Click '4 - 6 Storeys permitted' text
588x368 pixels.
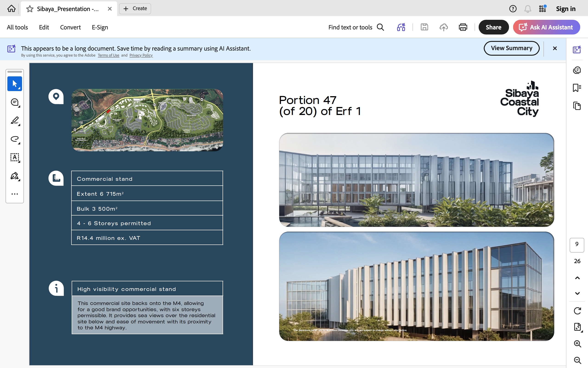(x=114, y=223)
